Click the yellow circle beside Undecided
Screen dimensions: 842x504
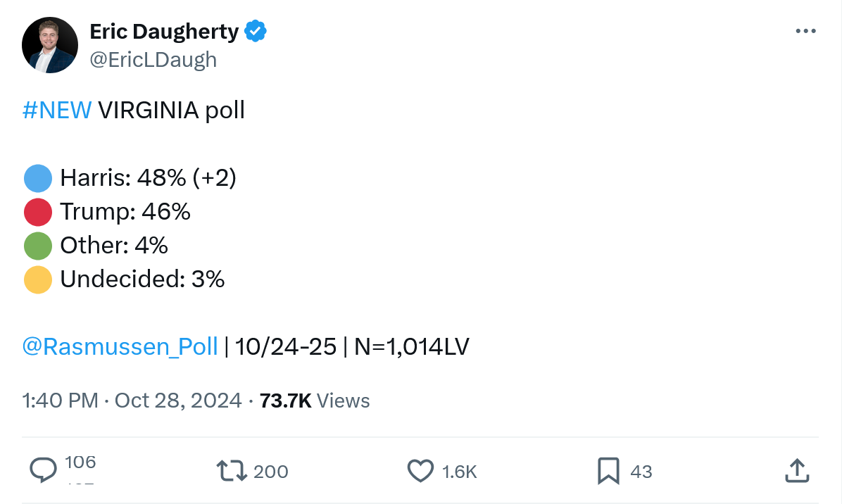38,279
